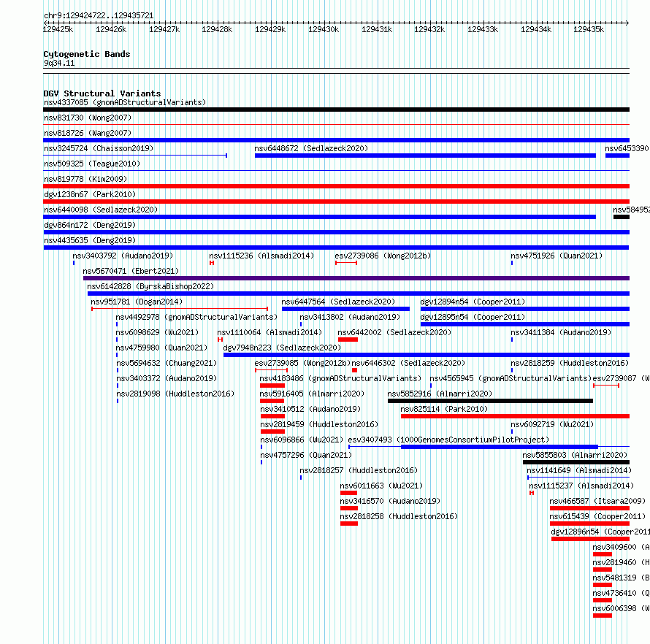This screenshot has width=650, height=644.
Task: Open nsv4435635 (Deng2019) variant
Action: (x=90, y=240)
